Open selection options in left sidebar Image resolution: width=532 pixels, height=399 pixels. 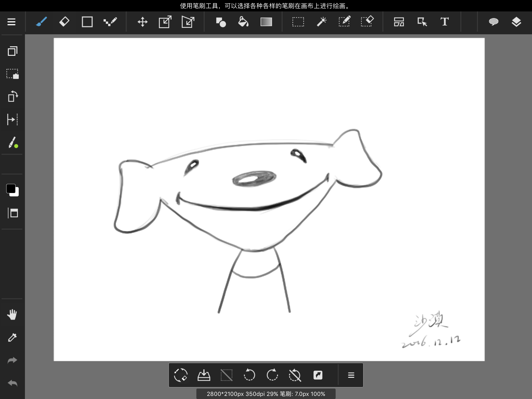point(12,74)
